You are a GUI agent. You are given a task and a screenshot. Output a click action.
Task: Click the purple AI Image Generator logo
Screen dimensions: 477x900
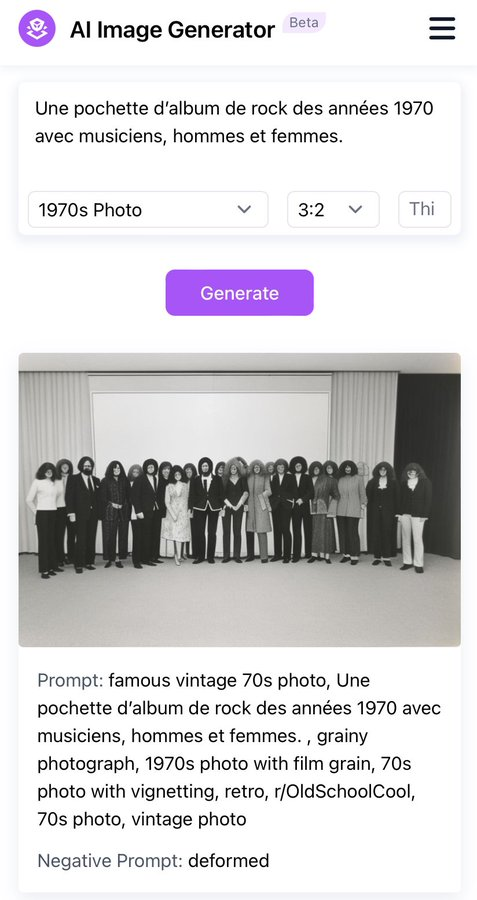37,28
